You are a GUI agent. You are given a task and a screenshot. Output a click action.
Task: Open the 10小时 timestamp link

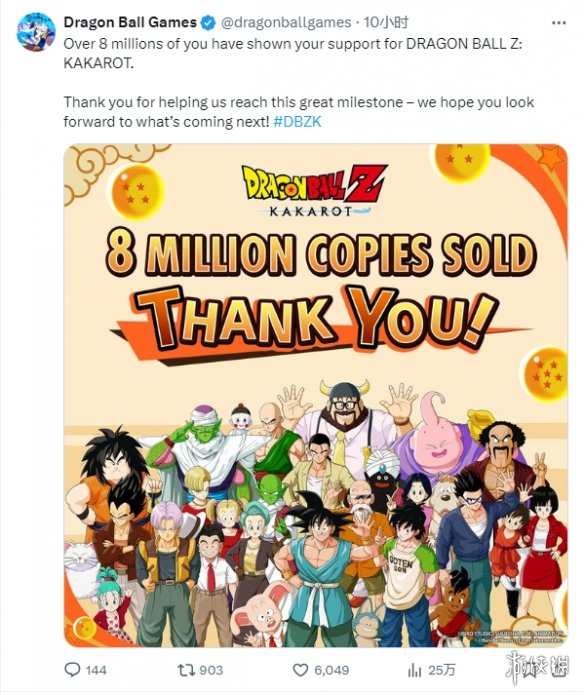tap(386, 23)
